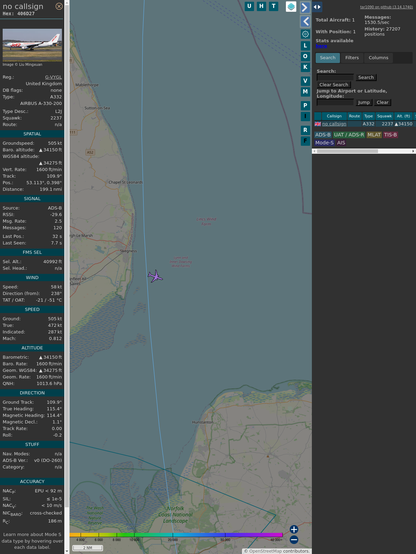Open the G-VYGL registration link

[53, 77]
